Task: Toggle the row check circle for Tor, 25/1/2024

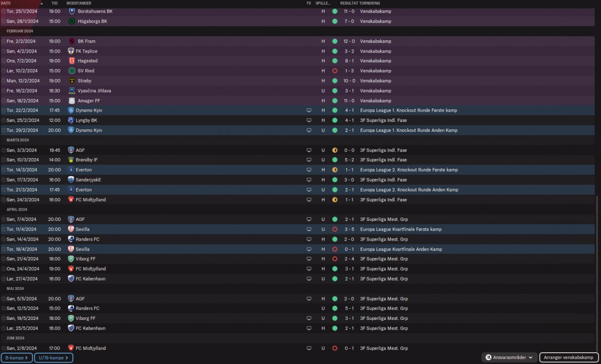Action: coord(3,11)
